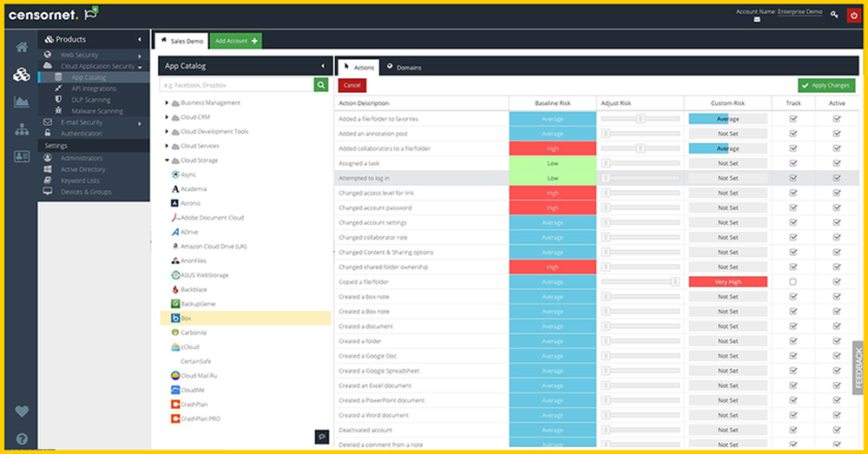This screenshot has width=868, height=454.
Task: Select Acronis app in catalog
Action: click(x=186, y=203)
